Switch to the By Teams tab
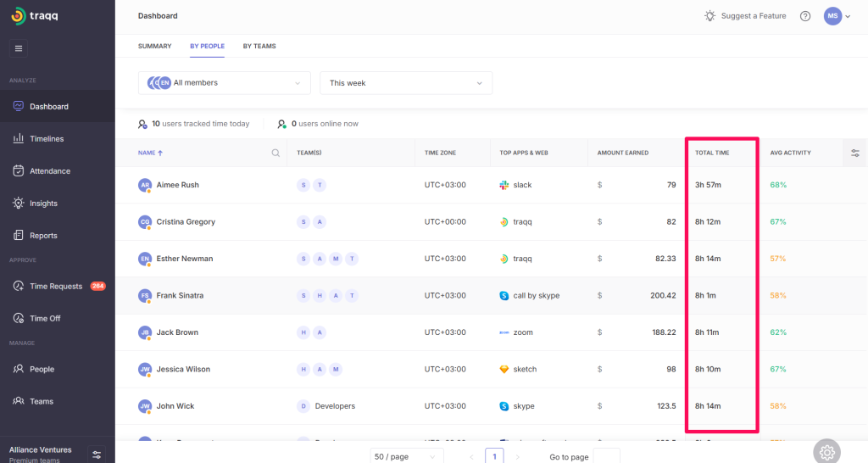 click(x=259, y=46)
